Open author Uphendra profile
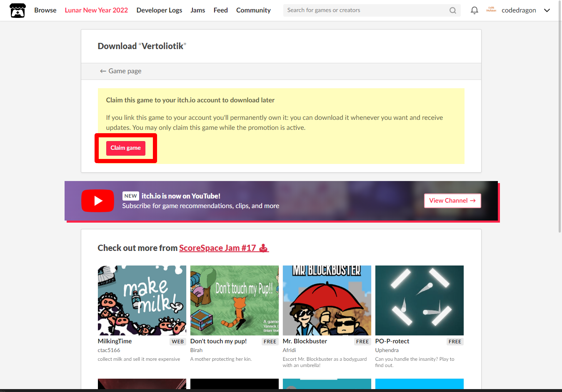 pos(387,350)
